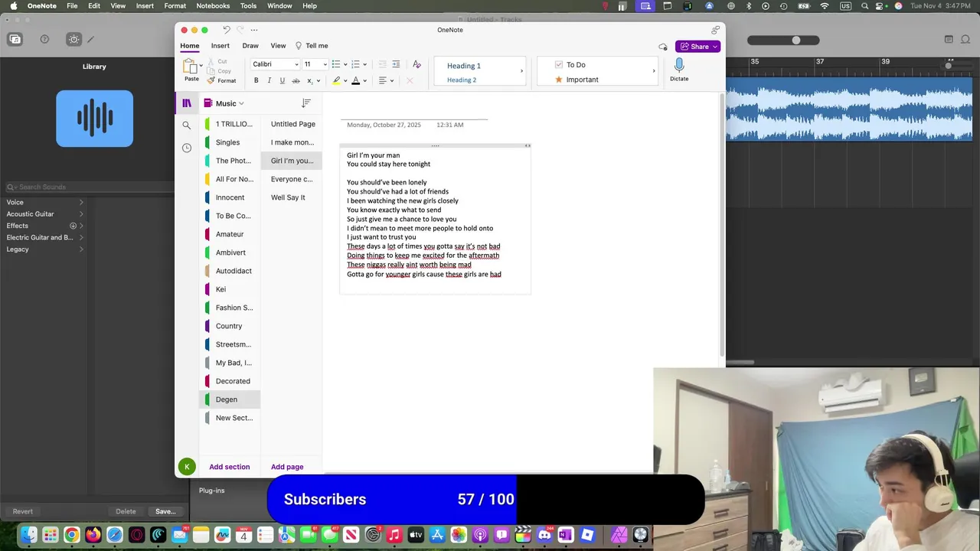This screenshot has height=551, width=980.
Task: Decrease the paragraph indent
Action: click(382, 64)
